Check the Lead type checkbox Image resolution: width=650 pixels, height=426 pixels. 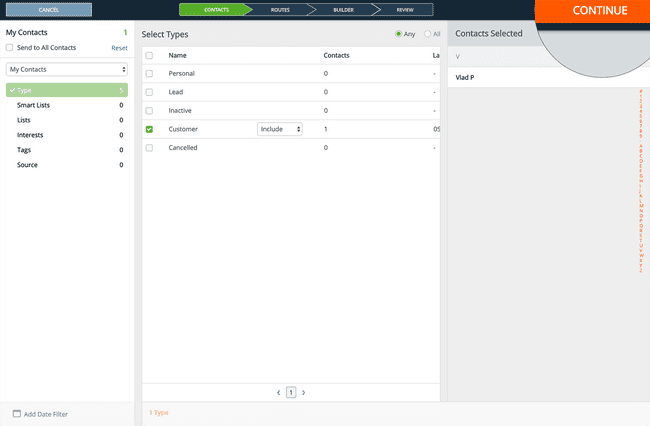tap(149, 92)
